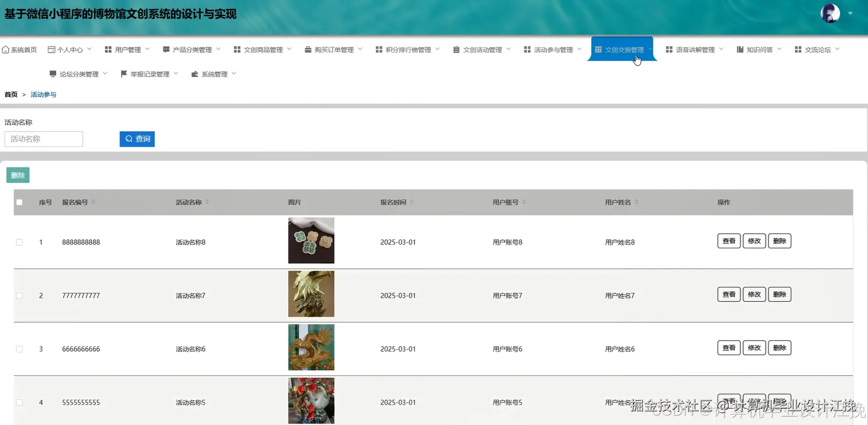Click the grid icon of 用户管理
Viewport: 868px width, 425px height.
point(108,50)
